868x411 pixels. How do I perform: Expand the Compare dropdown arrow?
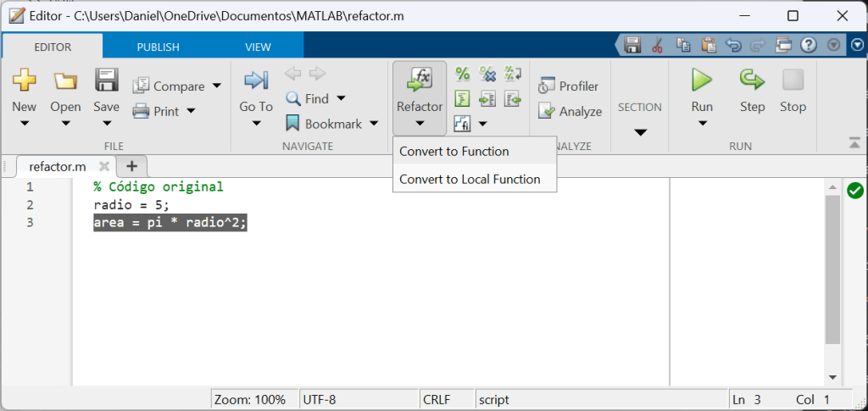coord(217,86)
